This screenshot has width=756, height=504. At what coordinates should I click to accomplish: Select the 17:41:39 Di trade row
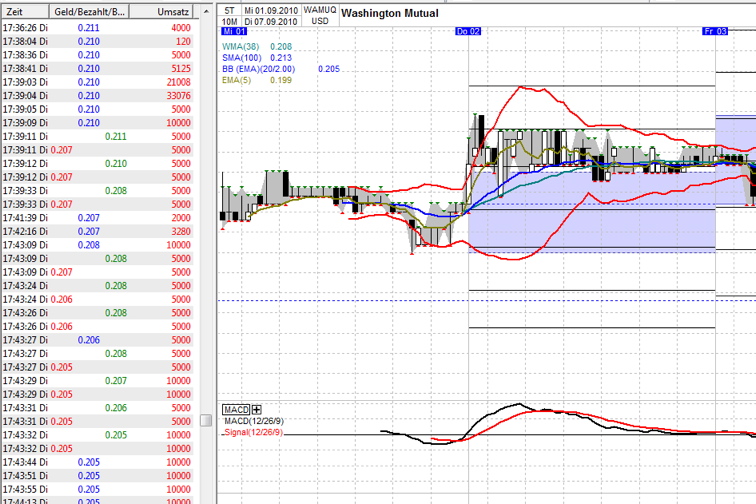coord(97,218)
